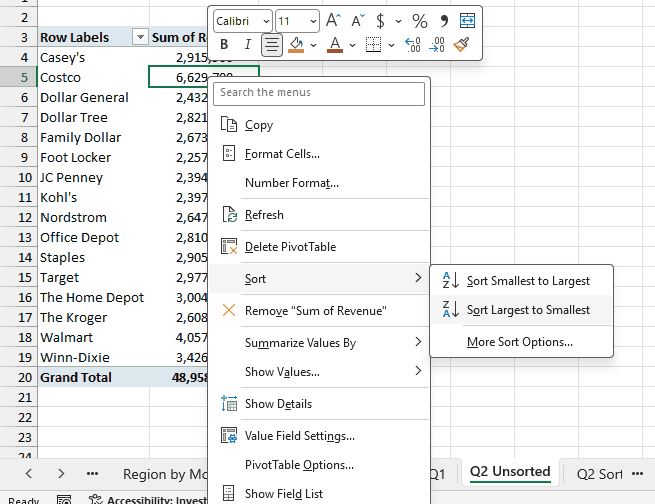The image size is (655, 504).
Task: Apply comma style format
Action: click(444, 20)
